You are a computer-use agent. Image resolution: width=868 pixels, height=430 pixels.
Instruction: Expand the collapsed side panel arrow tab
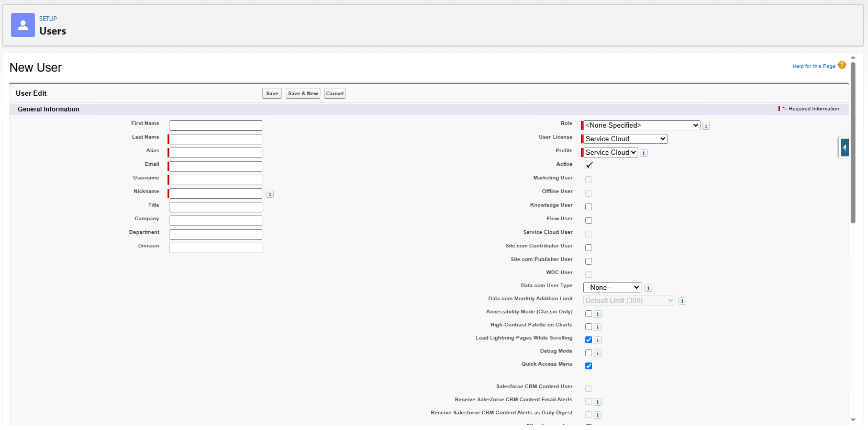click(x=844, y=148)
